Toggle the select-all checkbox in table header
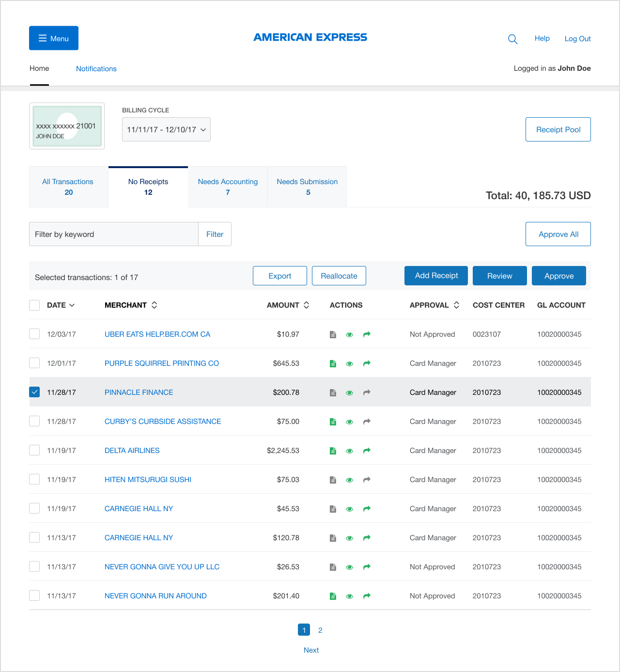Screen dimensions: 620x672 tap(34, 305)
